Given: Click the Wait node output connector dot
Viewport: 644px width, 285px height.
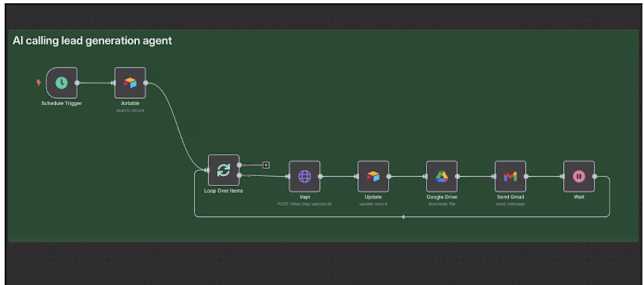Looking at the screenshot, I should point(595,176).
